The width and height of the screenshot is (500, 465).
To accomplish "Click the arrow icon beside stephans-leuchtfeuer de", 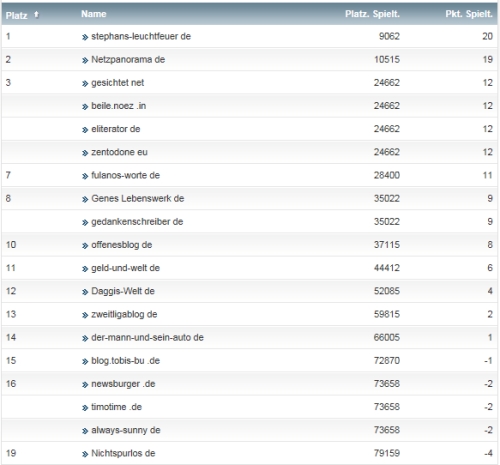I will pos(85,37).
